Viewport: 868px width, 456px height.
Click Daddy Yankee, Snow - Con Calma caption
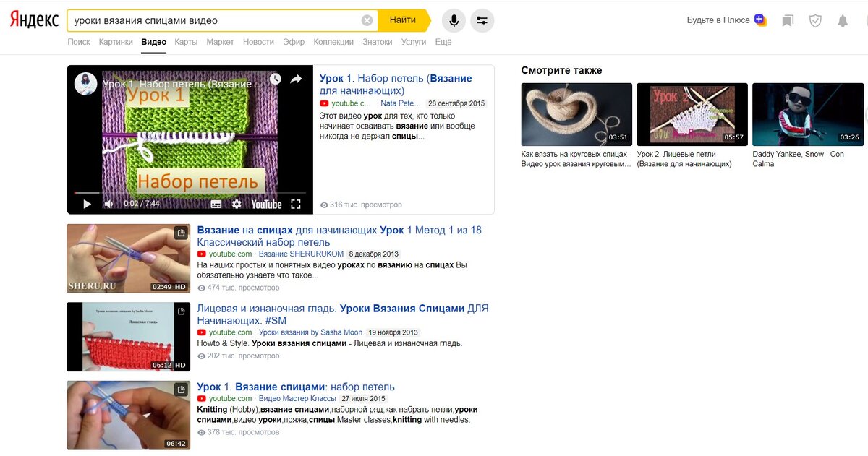[x=799, y=159]
